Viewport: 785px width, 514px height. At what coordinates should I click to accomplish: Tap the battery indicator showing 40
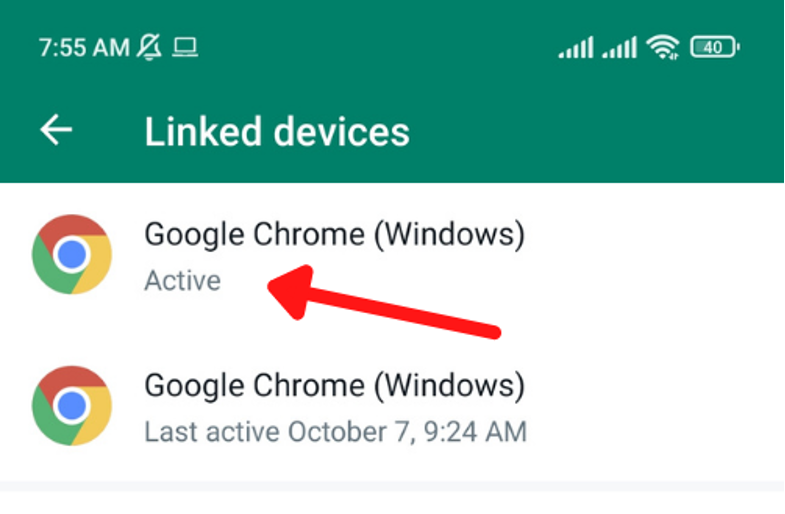point(714,46)
